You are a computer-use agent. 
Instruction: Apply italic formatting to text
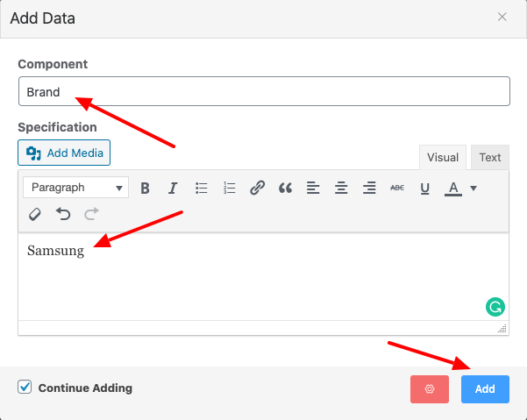point(173,188)
